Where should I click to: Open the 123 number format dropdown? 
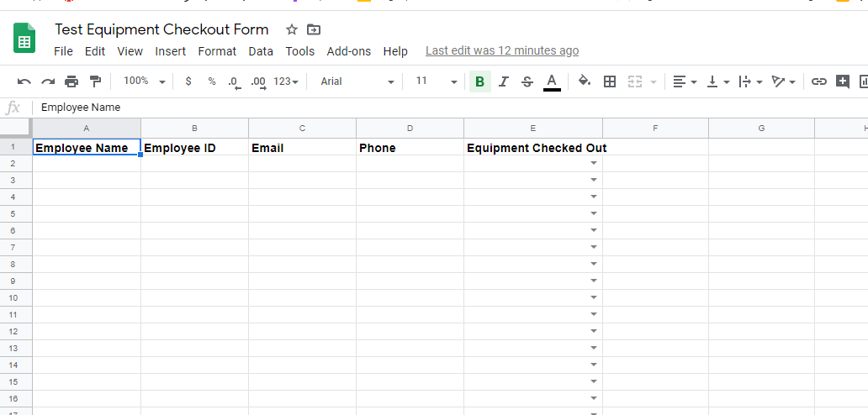click(x=286, y=81)
